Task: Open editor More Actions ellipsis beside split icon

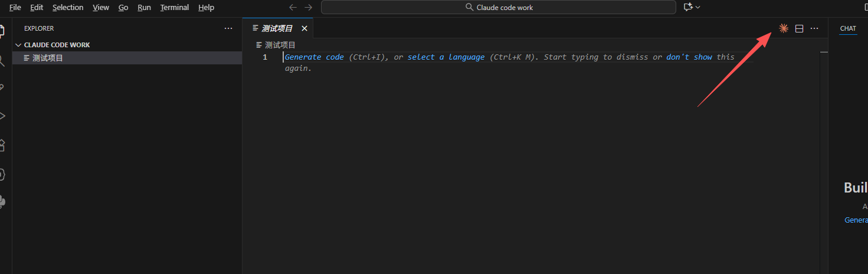Action: pos(814,28)
